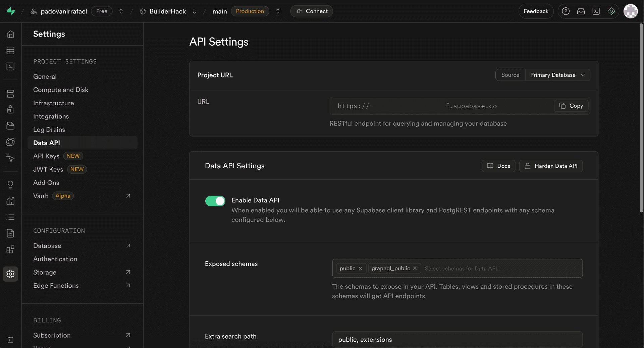Open the SQL Editor icon in the sidebar
The width and height of the screenshot is (644, 348).
[10, 66]
